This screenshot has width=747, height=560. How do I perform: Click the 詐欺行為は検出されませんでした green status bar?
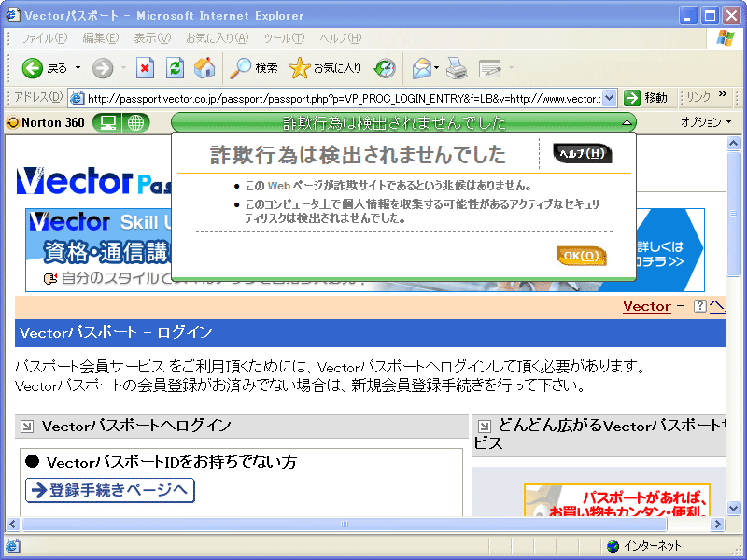[x=403, y=123]
